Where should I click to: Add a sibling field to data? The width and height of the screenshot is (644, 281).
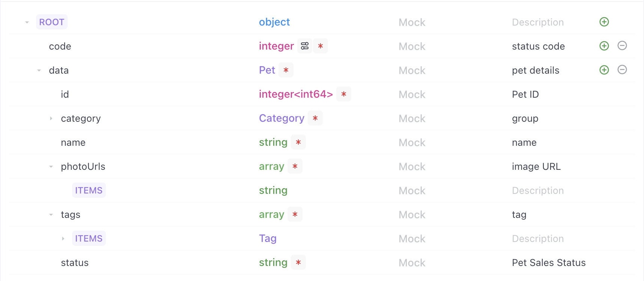click(x=604, y=70)
